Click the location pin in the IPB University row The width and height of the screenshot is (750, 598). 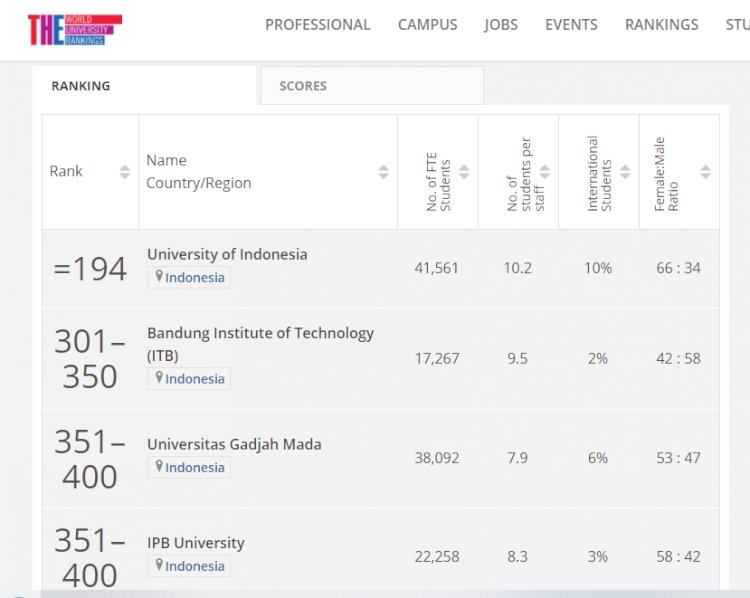pyautogui.click(x=159, y=565)
